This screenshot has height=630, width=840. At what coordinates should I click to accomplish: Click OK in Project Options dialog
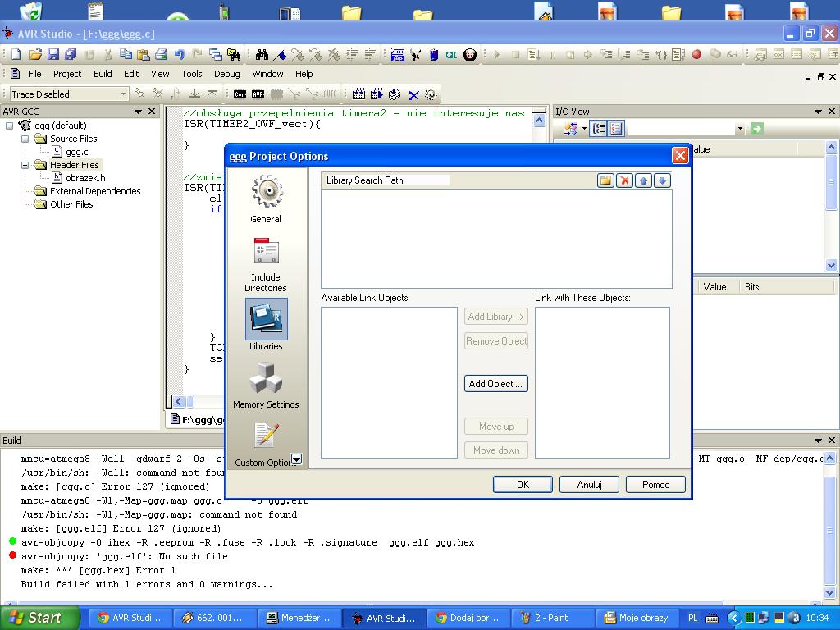click(x=523, y=484)
